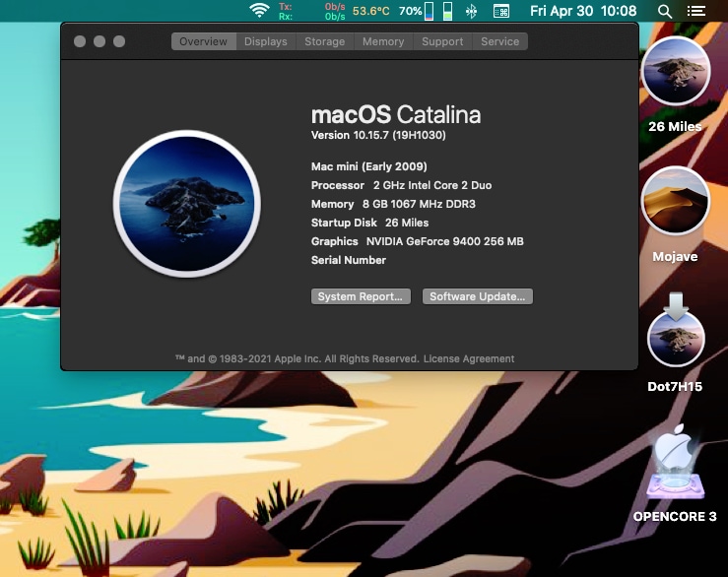Image resolution: width=728 pixels, height=577 pixels.
Task: Open the 26 Miles disk icon
Action: pyautogui.click(x=676, y=71)
